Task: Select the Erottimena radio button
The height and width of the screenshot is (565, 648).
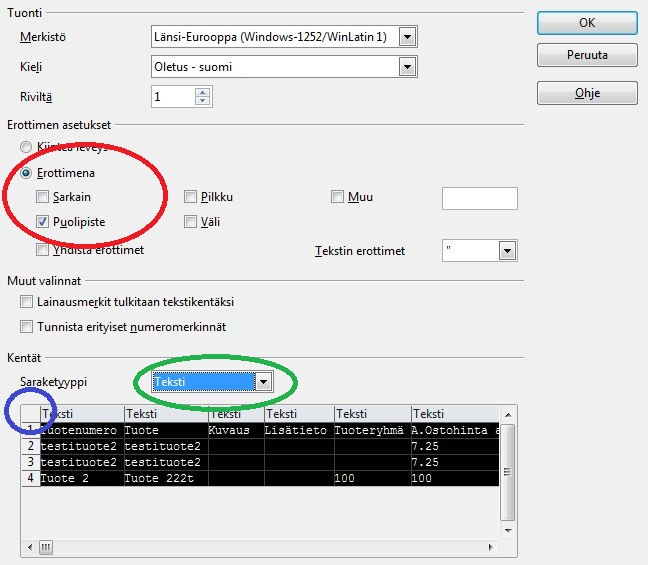Action: (x=27, y=172)
